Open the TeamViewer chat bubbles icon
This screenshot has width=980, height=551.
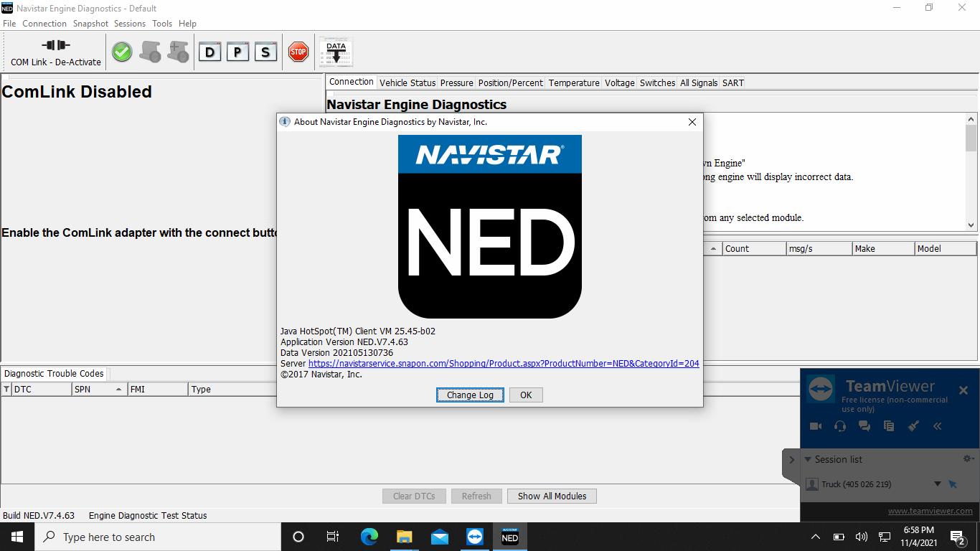864,426
